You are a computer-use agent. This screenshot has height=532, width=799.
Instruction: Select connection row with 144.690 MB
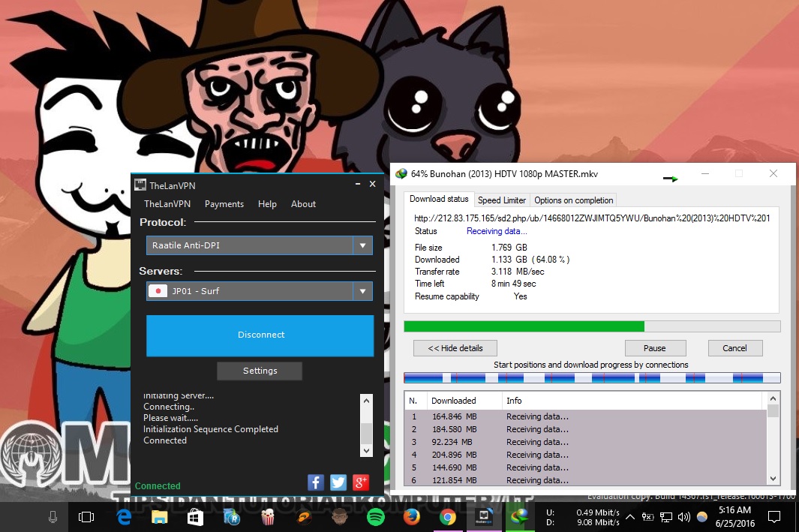585,467
